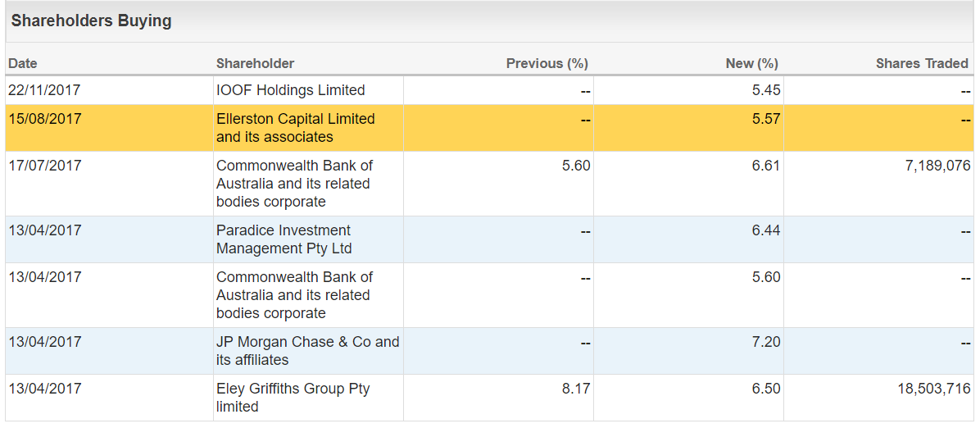Click JP Morgan Chase & Co entry

[x=307, y=351]
